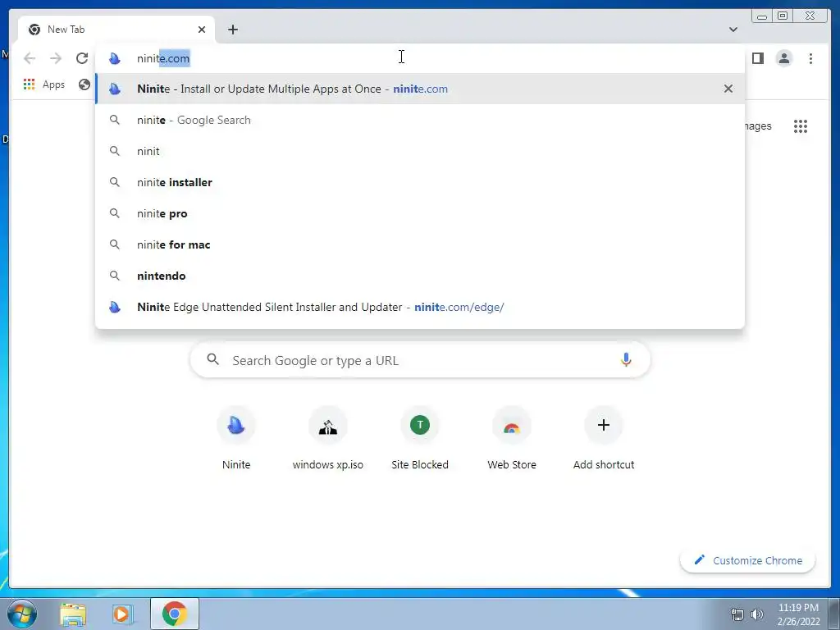The width and height of the screenshot is (840, 630).
Task: Open the Web Store shortcut tile
Action: (512, 438)
